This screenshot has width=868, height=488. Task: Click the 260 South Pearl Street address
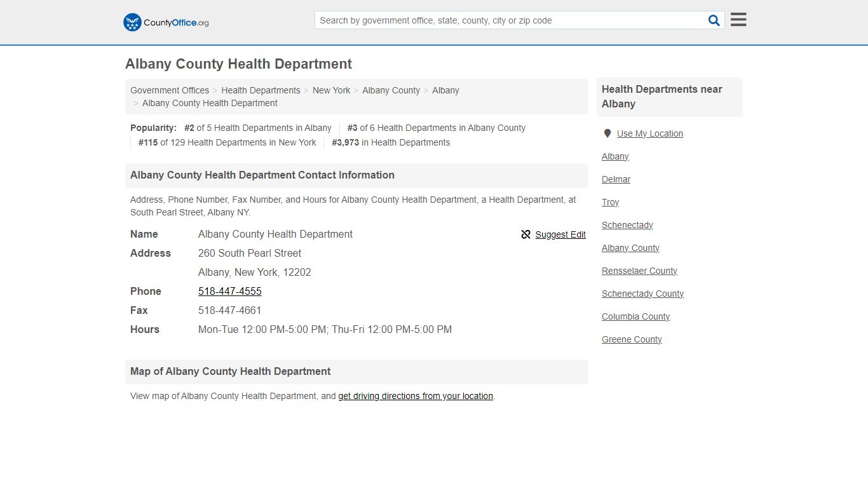pos(250,253)
